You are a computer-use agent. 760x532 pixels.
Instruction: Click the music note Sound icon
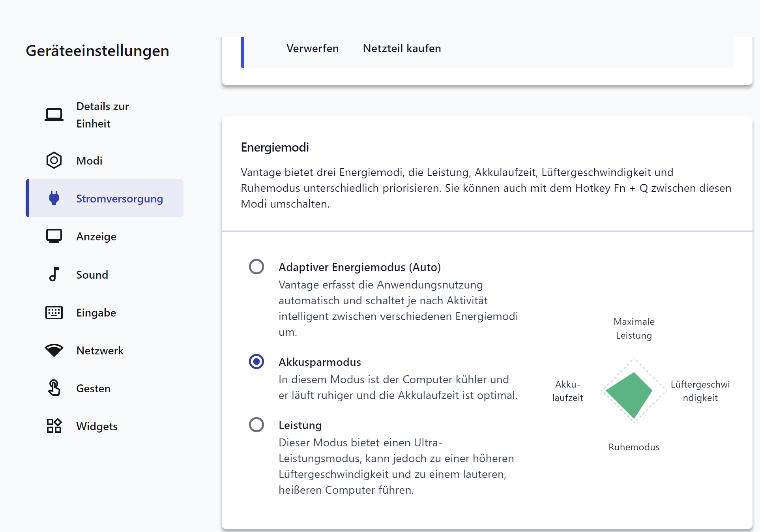coord(54,274)
